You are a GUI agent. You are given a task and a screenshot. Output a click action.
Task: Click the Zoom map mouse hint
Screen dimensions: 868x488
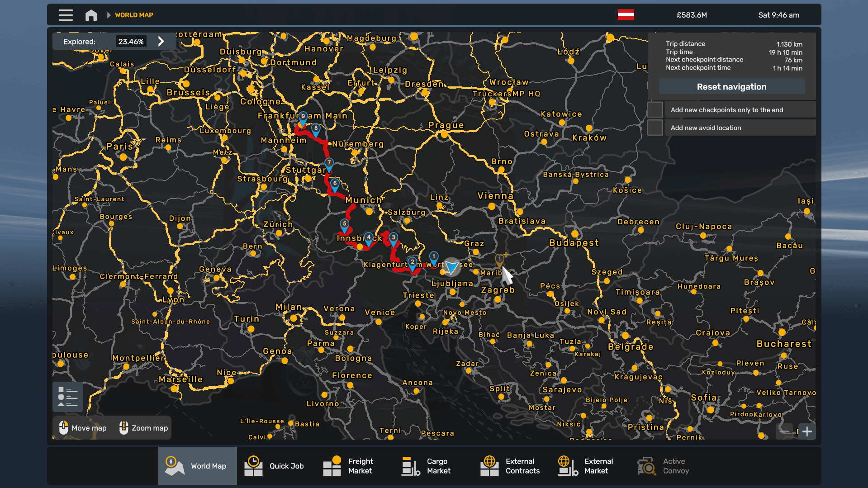pyautogui.click(x=143, y=428)
